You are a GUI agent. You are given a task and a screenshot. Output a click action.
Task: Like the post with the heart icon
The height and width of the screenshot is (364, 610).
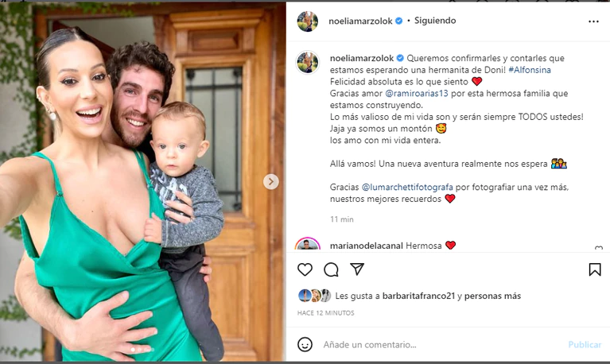pyautogui.click(x=305, y=269)
